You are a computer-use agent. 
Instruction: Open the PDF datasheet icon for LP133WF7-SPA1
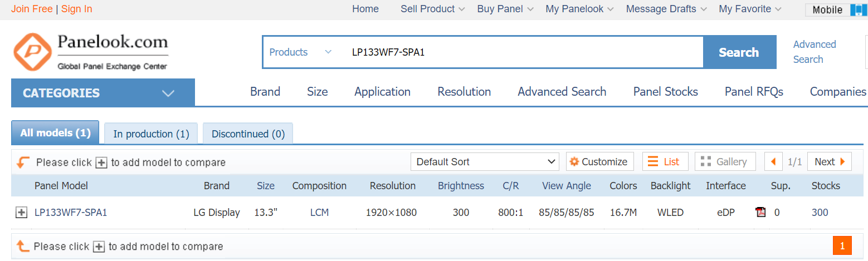760,212
